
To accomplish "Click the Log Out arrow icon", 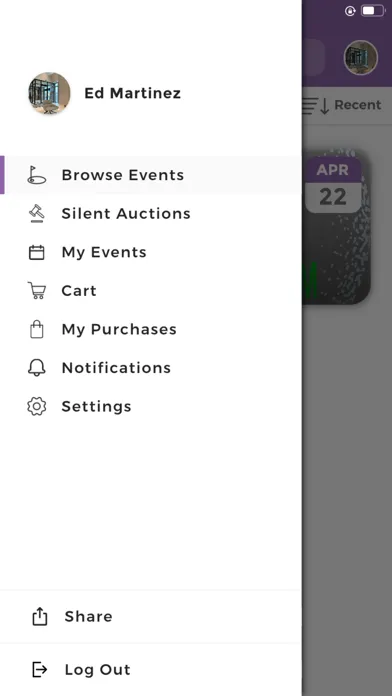I will click(40, 669).
